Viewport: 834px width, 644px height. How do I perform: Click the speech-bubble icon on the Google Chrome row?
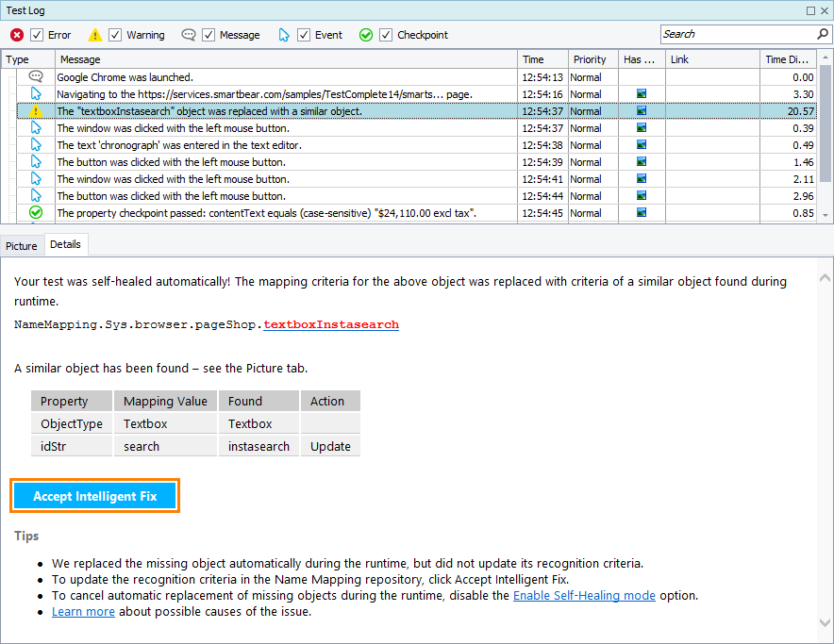point(35,76)
